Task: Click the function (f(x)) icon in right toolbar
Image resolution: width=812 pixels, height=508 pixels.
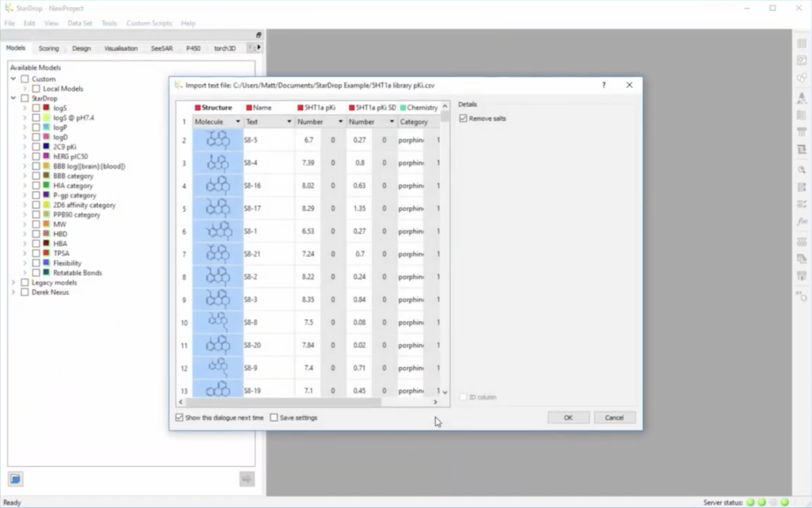Action: 802,221
